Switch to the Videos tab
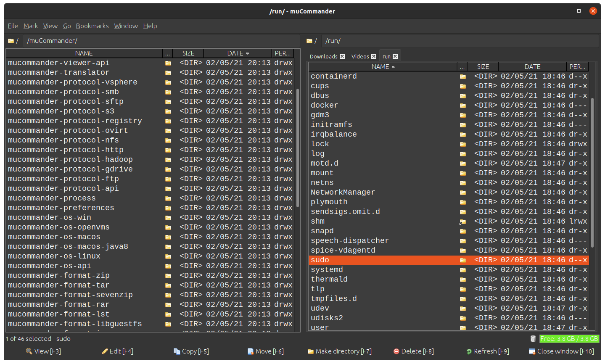This screenshot has height=364, width=605. [x=359, y=55]
